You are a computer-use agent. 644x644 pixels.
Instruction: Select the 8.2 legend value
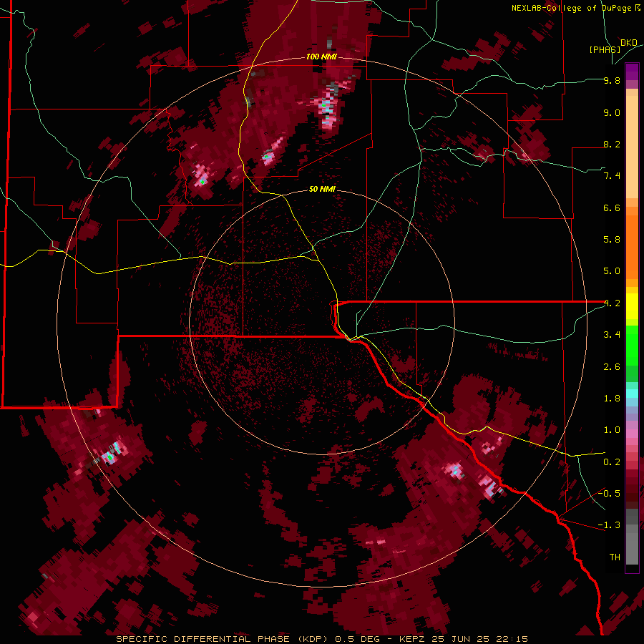tap(612, 144)
